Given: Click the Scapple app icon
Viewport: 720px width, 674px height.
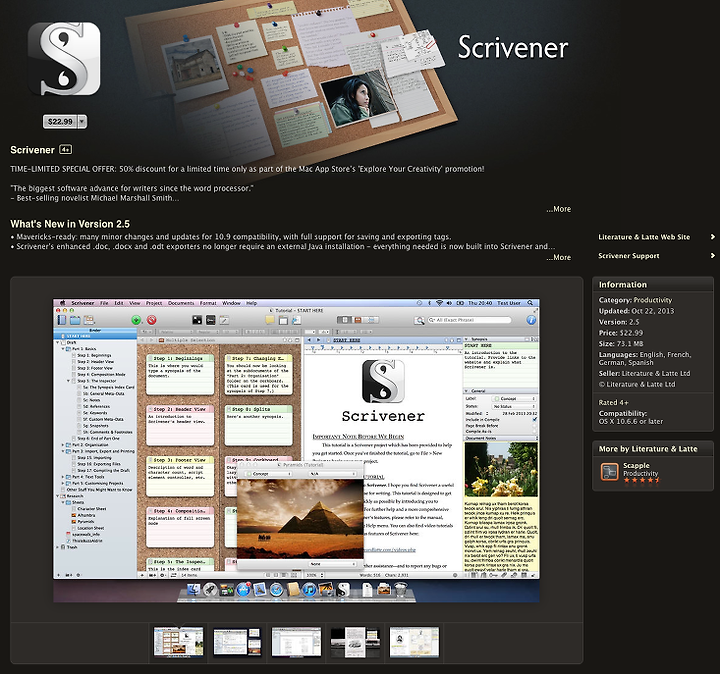Looking at the screenshot, I should pos(609,472).
